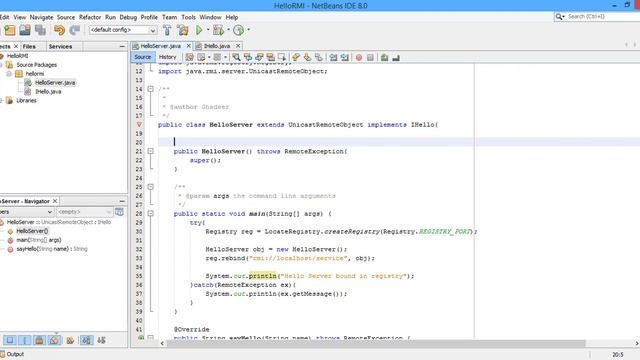This screenshot has width=640, height=360.
Task: Collapse hellormi package node in tree
Action: point(9,74)
